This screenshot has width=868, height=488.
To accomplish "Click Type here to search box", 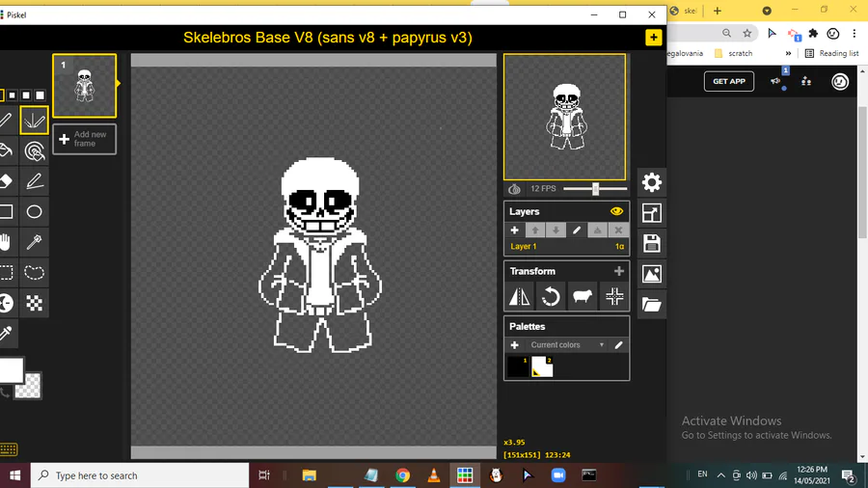I will coord(140,475).
